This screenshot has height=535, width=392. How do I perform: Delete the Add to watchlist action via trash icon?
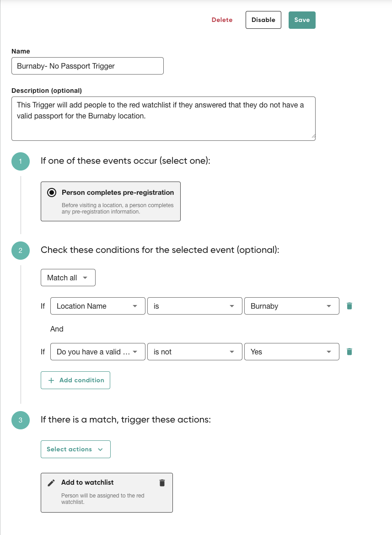pos(162,482)
